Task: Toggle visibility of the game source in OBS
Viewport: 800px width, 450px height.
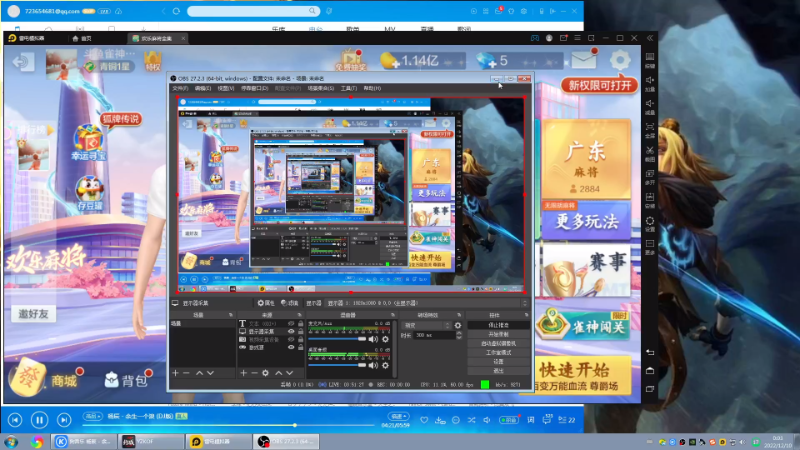Action: (x=291, y=347)
